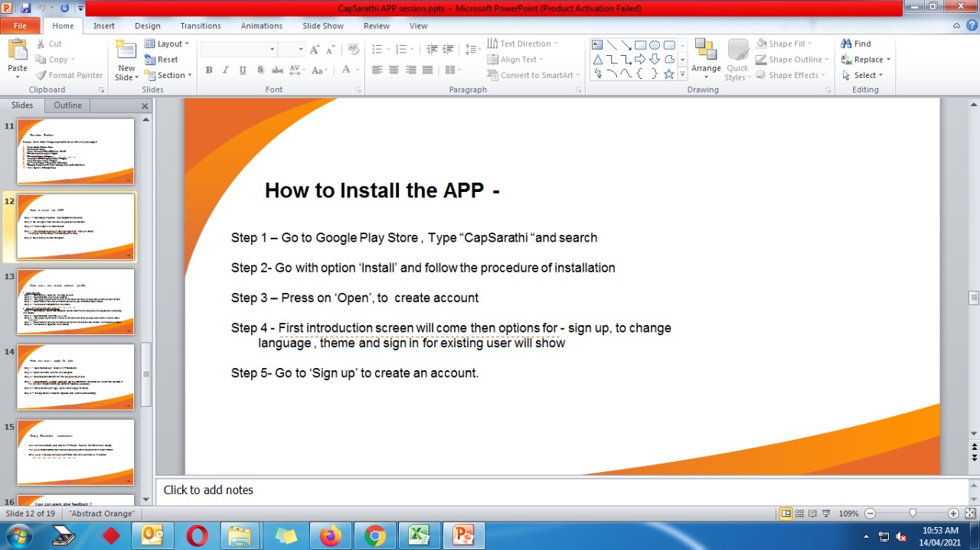This screenshot has height=550, width=980.
Task: Launch Google Chrome from the taskbar
Action: (375, 535)
